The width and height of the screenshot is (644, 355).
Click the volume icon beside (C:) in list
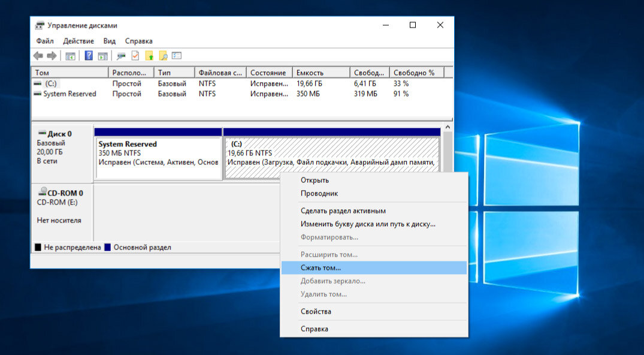(38, 83)
